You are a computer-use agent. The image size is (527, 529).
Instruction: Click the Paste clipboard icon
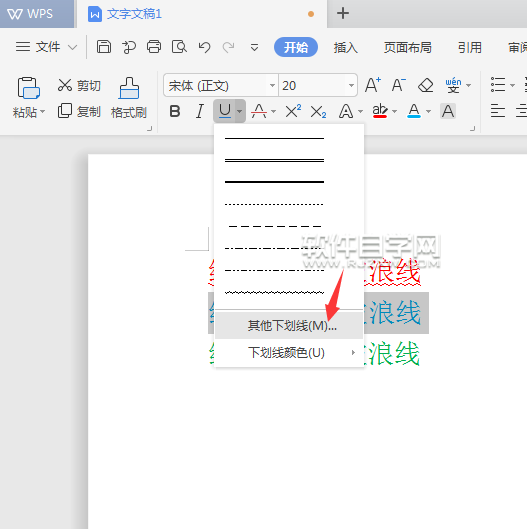pyautogui.click(x=28, y=88)
